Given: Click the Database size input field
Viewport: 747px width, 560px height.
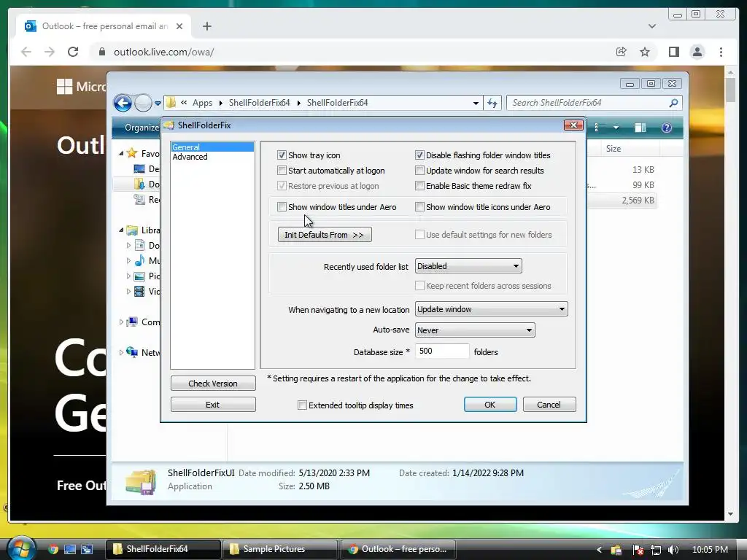Looking at the screenshot, I should 442,351.
